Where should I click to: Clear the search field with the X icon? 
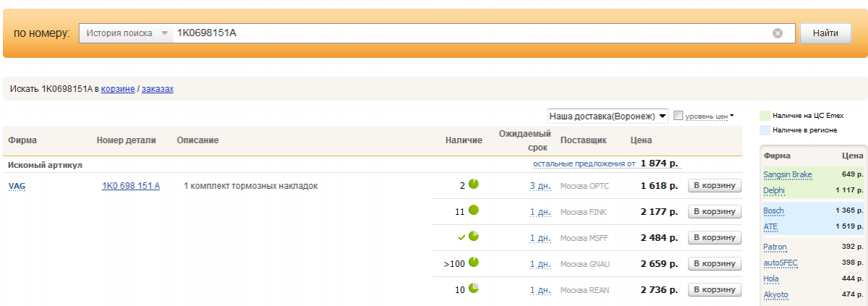778,33
